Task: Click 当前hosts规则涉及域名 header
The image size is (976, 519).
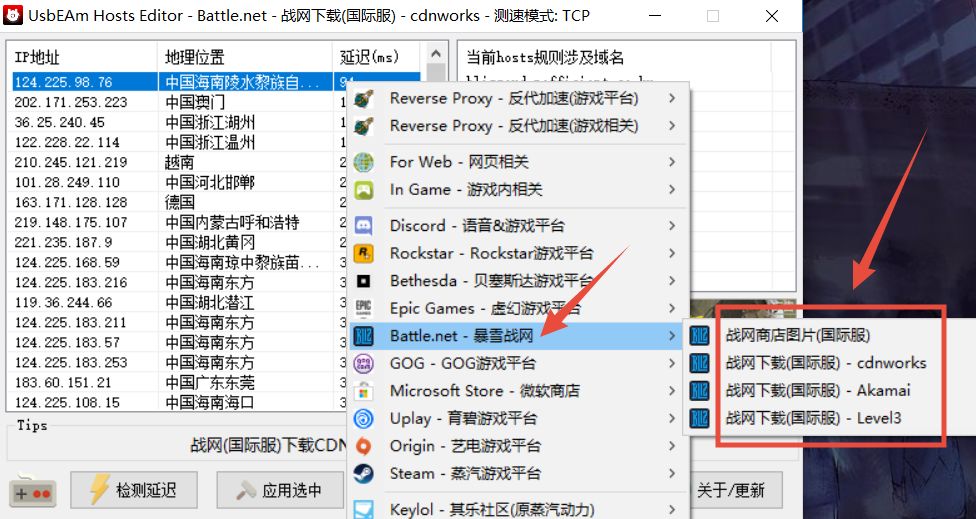Action: [545, 58]
